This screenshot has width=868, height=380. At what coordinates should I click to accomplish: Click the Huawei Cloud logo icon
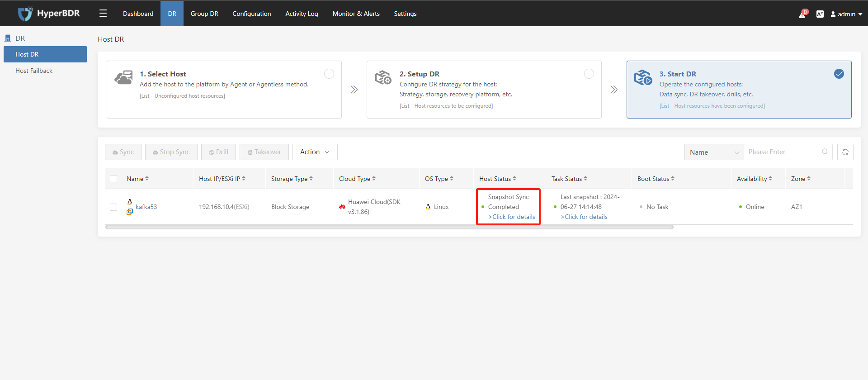(342, 207)
